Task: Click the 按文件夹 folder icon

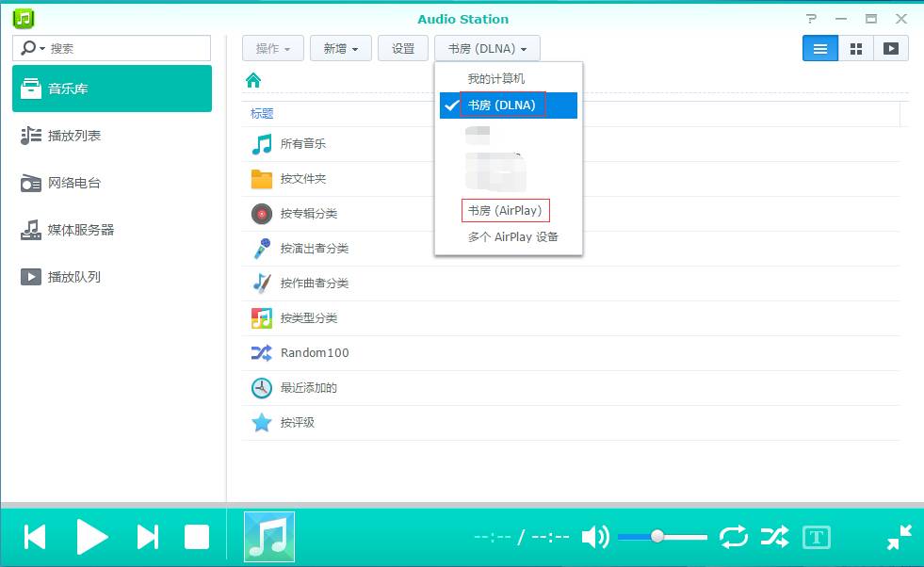Action: click(262, 179)
